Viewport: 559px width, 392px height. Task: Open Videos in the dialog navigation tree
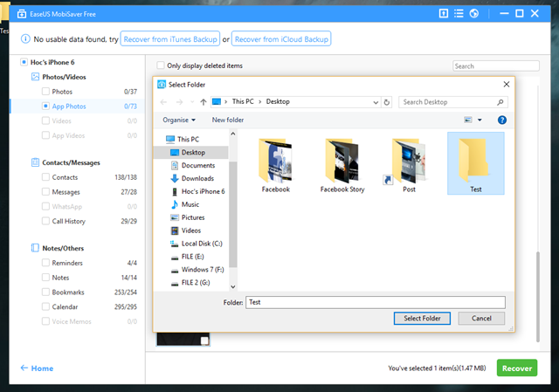click(191, 230)
